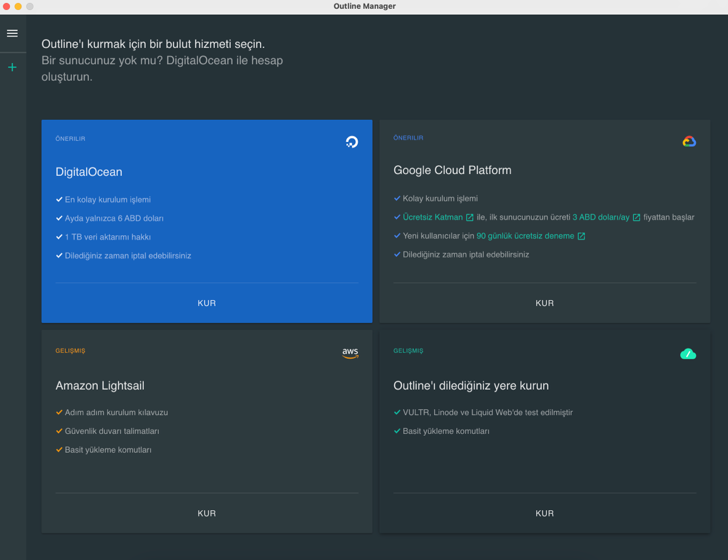Select the Google Cloud Platform title
The image size is (728, 560).
pyautogui.click(x=452, y=170)
